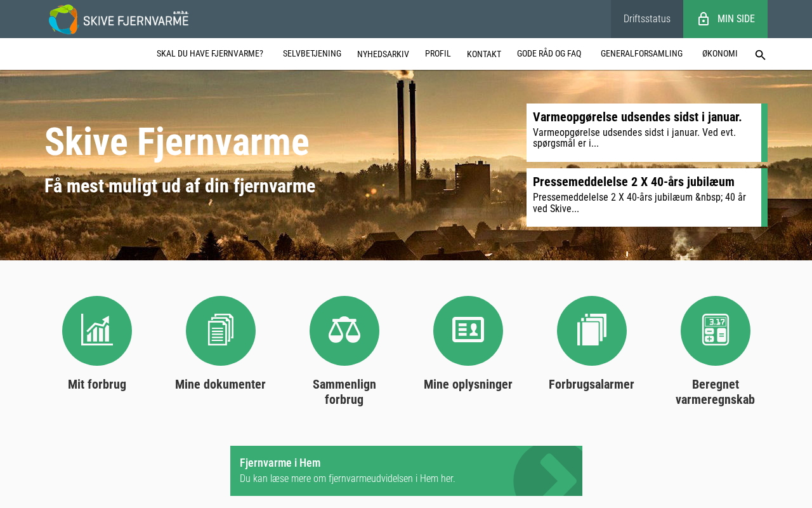Go to Nyhedsarkiv in the navigation
Image resolution: width=812 pixels, height=508 pixels.
pos(383,55)
